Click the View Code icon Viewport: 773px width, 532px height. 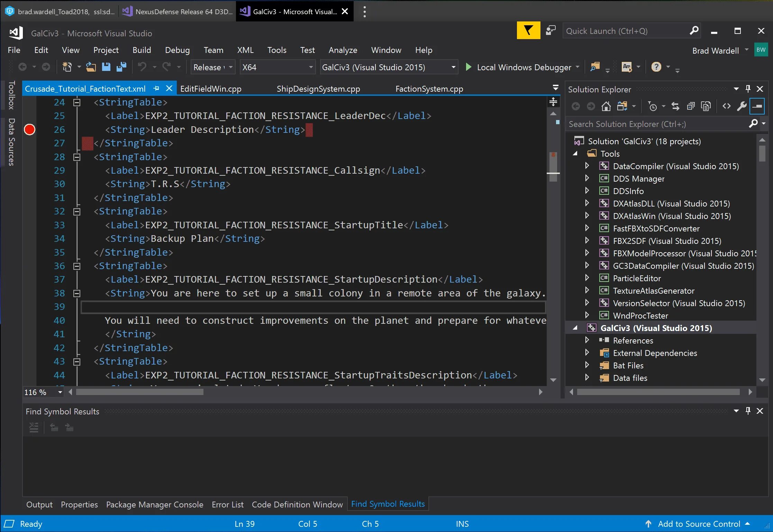(726, 106)
